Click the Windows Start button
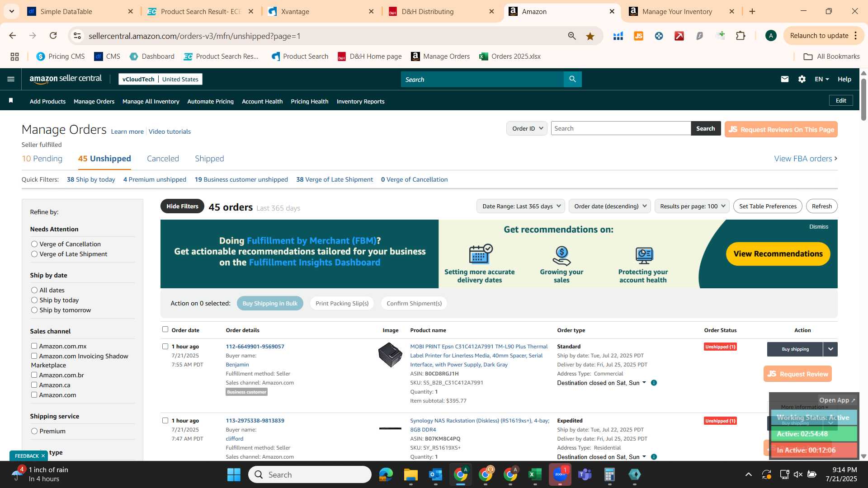 point(234,474)
